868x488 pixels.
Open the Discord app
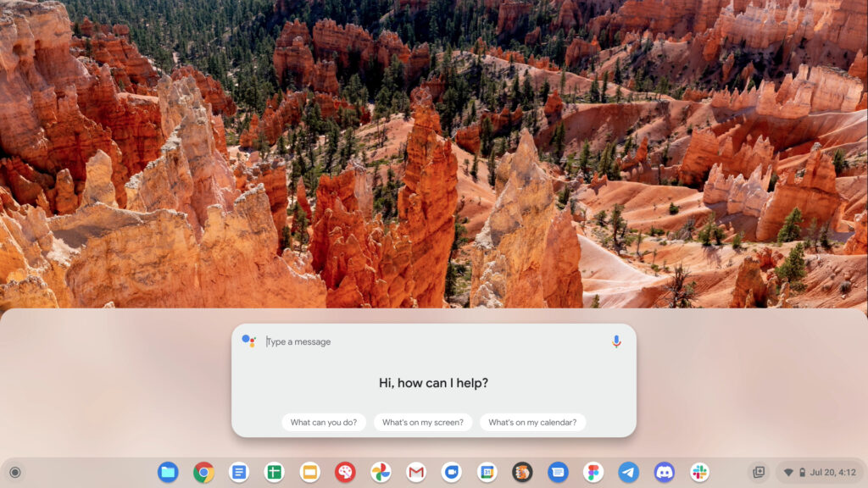664,472
